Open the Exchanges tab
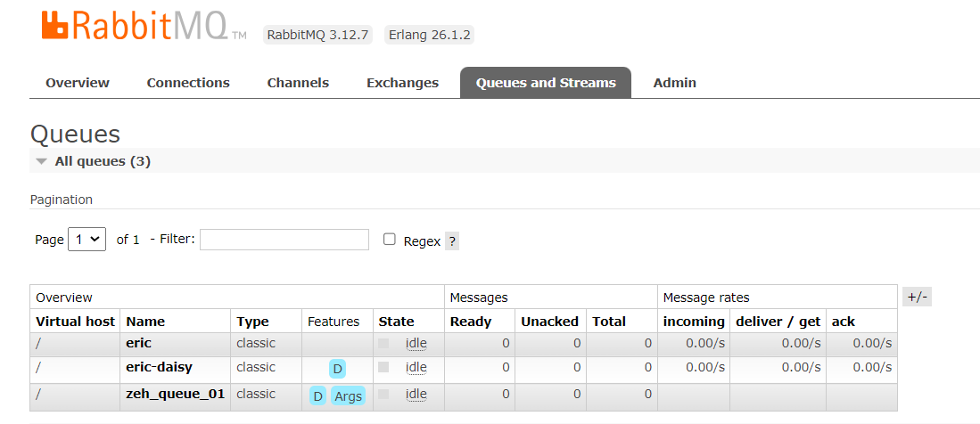This screenshot has height=424, width=980. (402, 83)
